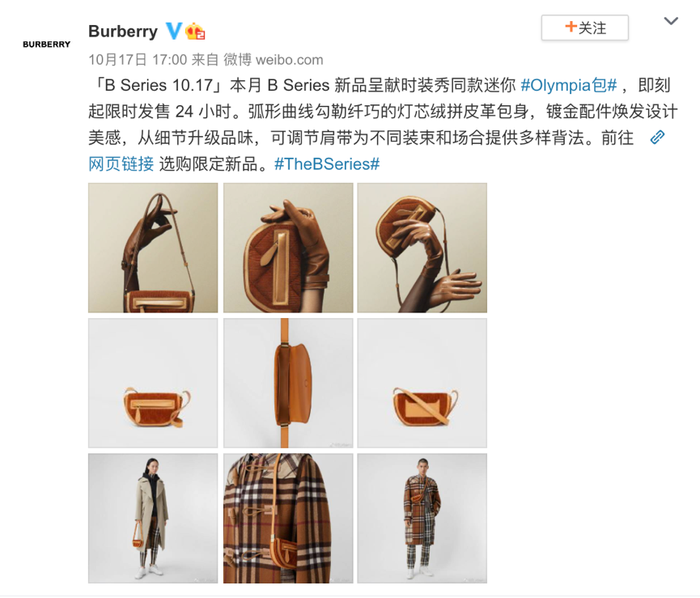Click the +关注 follow button
This screenshot has width=700, height=598.
coord(585,28)
